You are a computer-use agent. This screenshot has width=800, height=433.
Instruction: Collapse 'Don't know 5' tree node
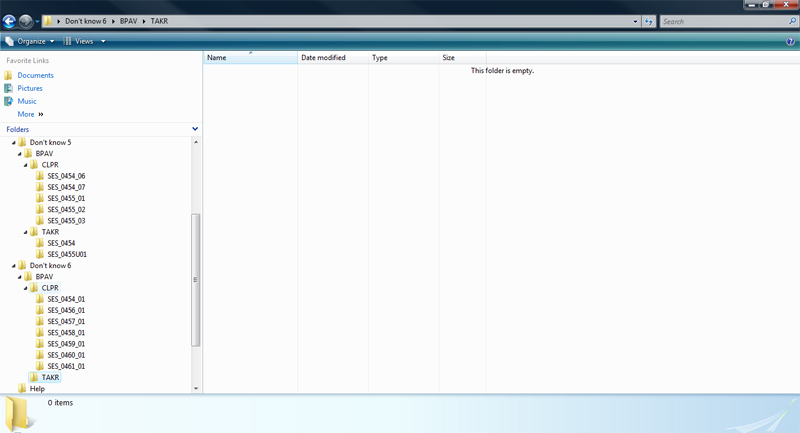[x=14, y=143]
